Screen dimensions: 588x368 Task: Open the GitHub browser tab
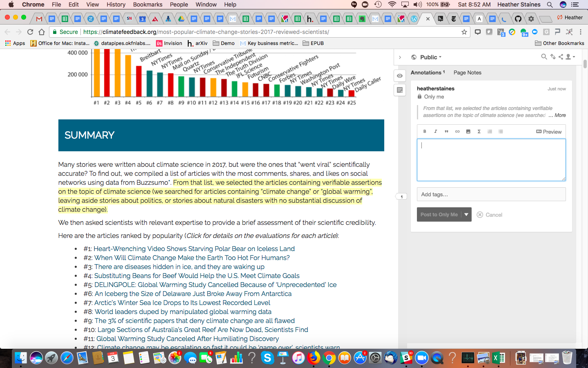point(518,18)
